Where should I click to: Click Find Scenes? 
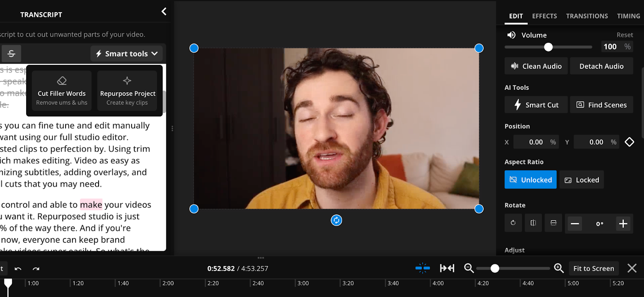pos(601,105)
